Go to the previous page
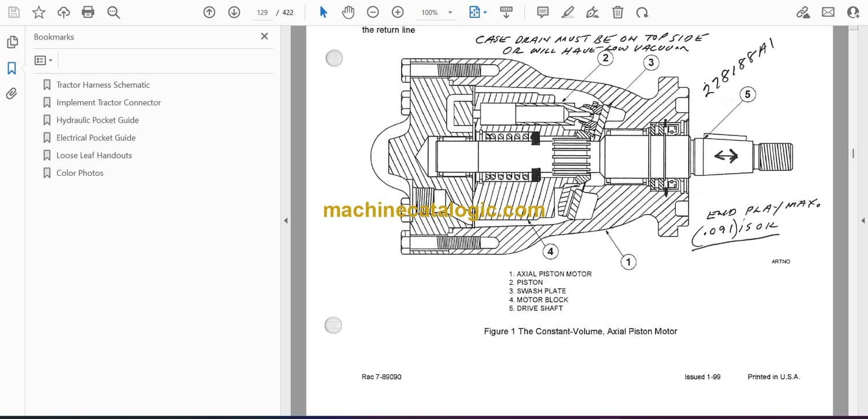Screen dimensions: 868x419 pos(209,12)
